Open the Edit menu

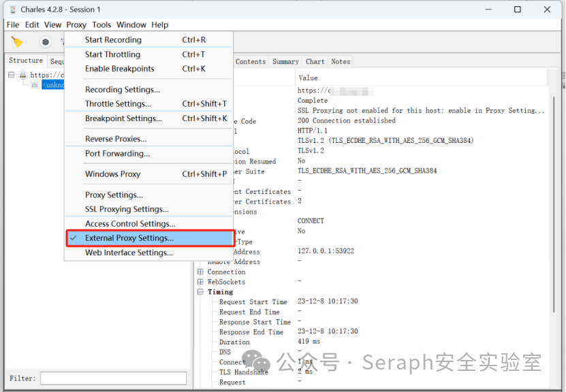32,25
